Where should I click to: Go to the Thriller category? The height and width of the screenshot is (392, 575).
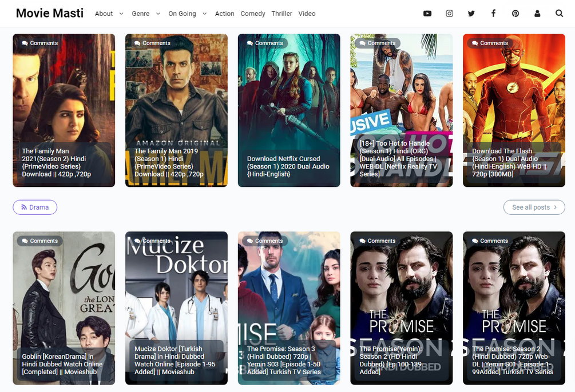click(281, 14)
